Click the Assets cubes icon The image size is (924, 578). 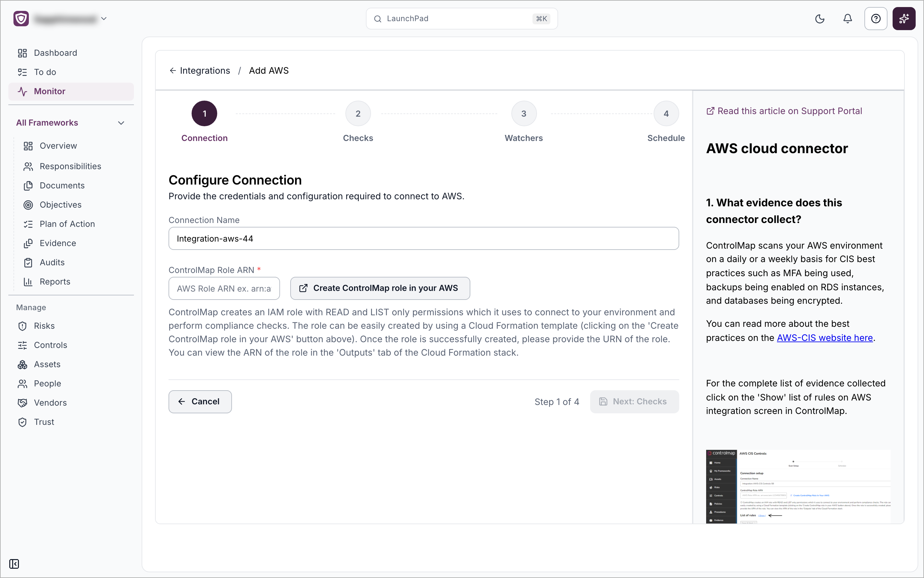tap(22, 364)
